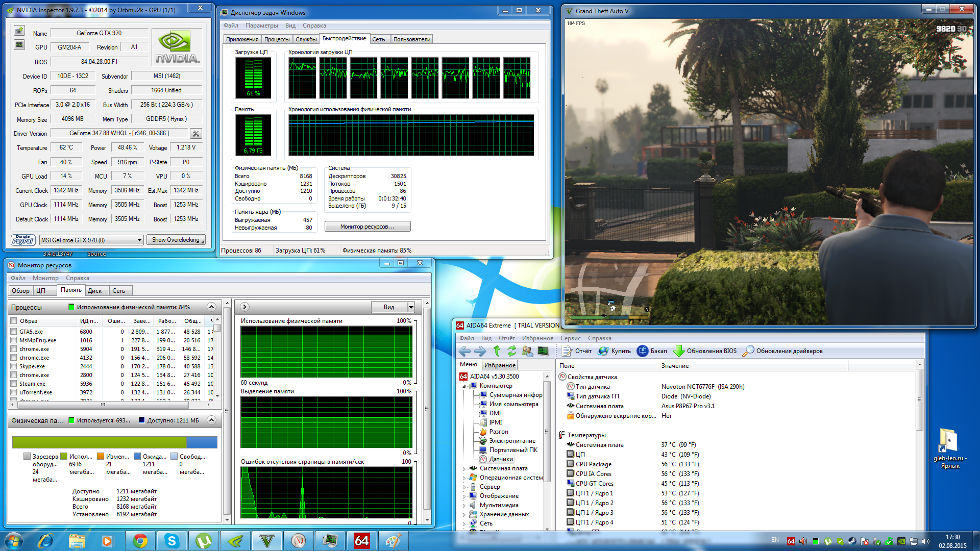Click the BIOS updates green arrow icon

[x=678, y=351]
